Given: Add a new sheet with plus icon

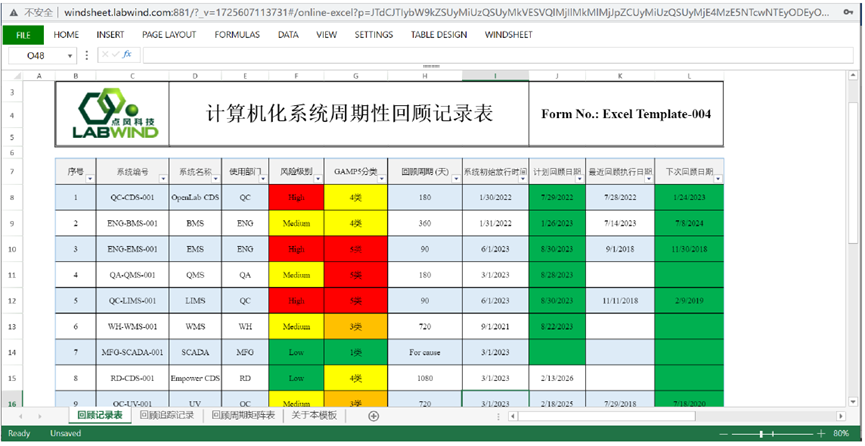Looking at the screenshot, I should pyautogui.click(x=374, y=416).
